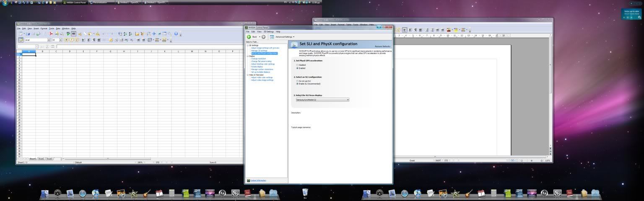
Task: Select Do not use SLI option
Action: 297,81
